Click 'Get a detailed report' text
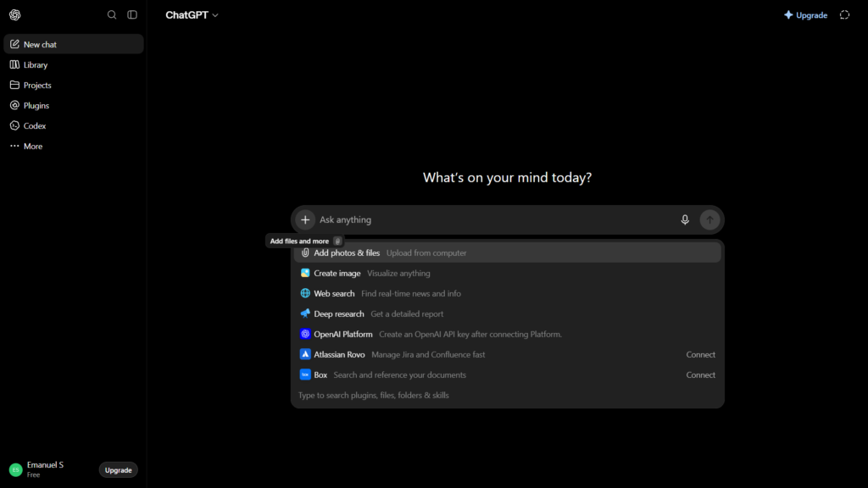Image resolution: width=868 pixels, height=488 pixels. pos(407,313)
